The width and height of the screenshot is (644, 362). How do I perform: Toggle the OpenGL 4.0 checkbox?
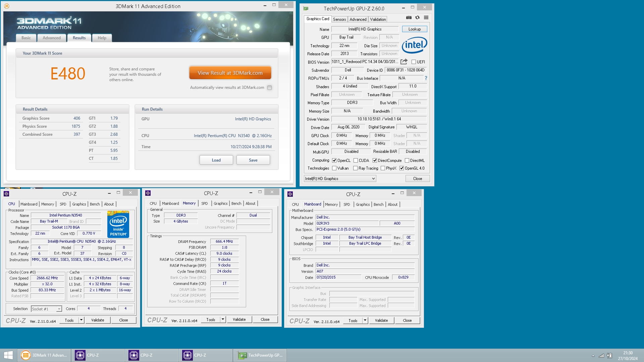[x=401, y=168]
